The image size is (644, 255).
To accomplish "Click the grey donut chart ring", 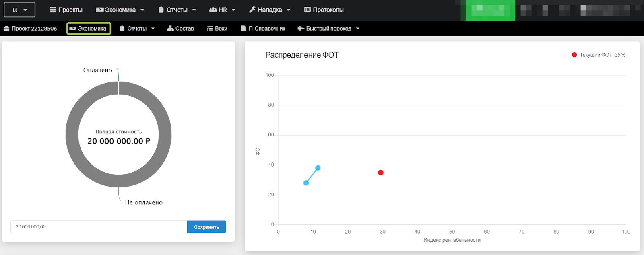I will tap(72, 134).
